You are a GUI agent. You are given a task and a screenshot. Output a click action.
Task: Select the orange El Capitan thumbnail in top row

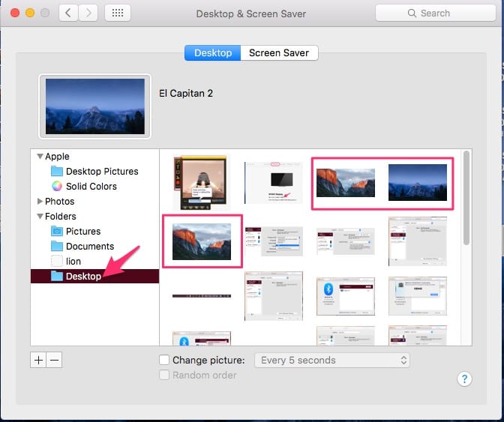pyautogui.click(x=346, y=182)
